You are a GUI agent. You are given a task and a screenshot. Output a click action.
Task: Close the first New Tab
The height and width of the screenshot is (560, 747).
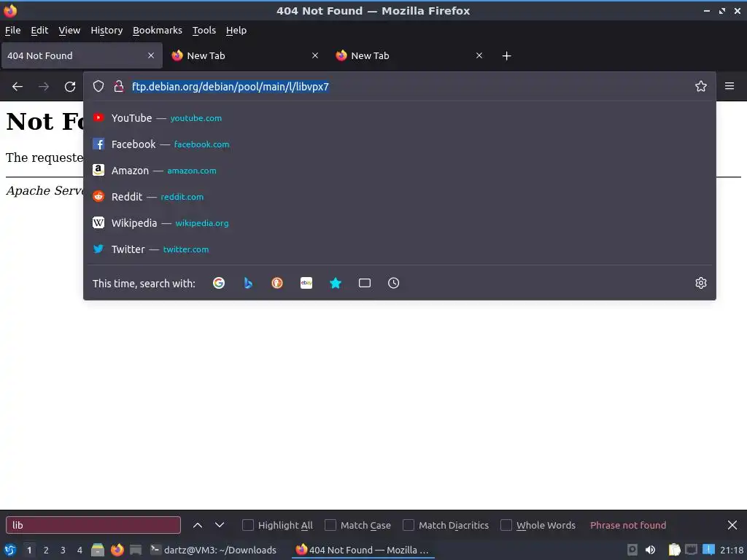(315, 55)
